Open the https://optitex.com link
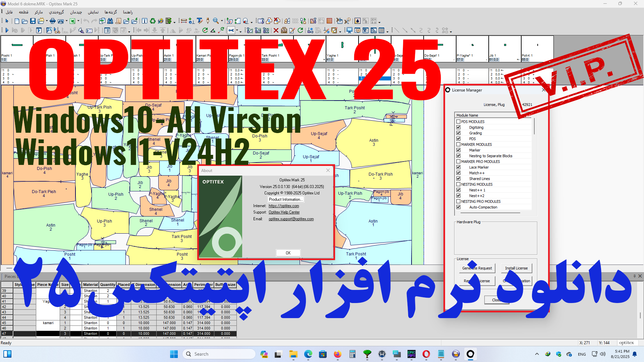The image size is (644, 362). click(x=284, y=206)
